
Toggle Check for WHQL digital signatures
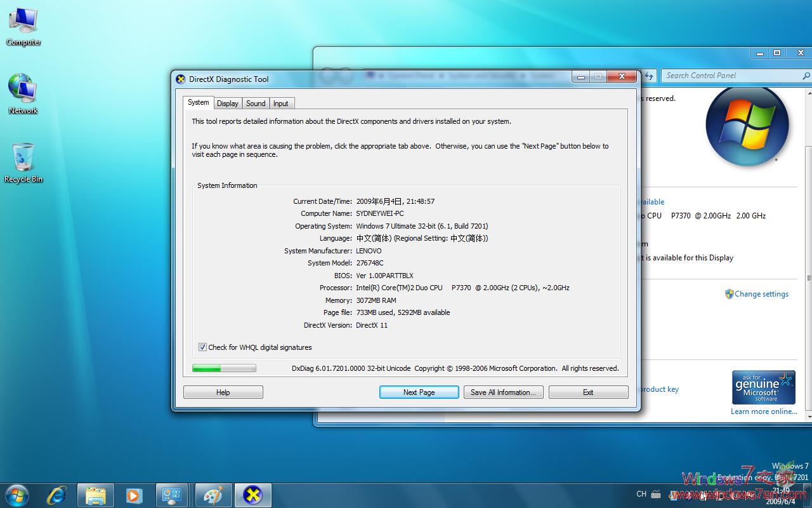[202, 347]
